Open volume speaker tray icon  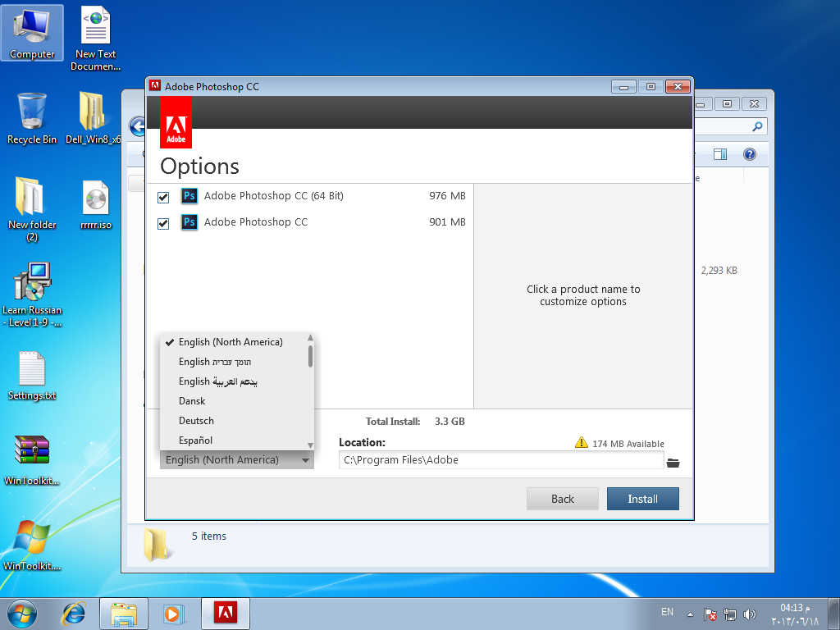pyautogui.click(x=750, y=614)
